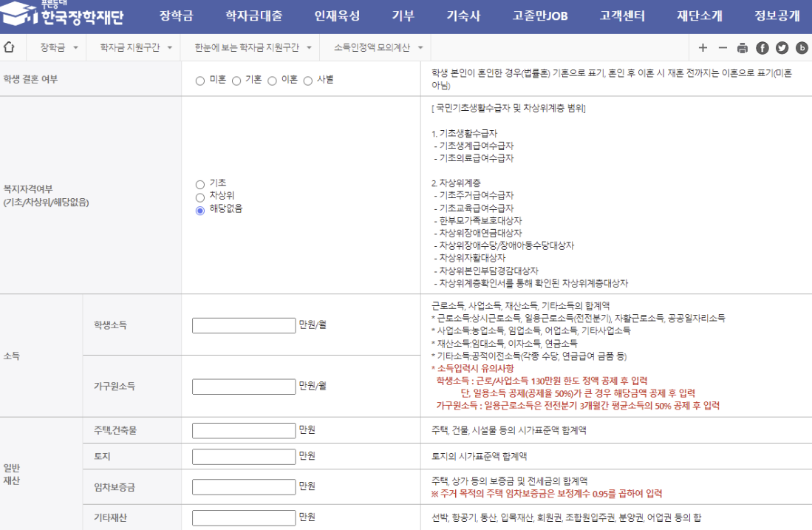The width and height of the screenshot is (812, 530).
Task: Select 미혼 marital status option
Action: (x=200, y=81)
